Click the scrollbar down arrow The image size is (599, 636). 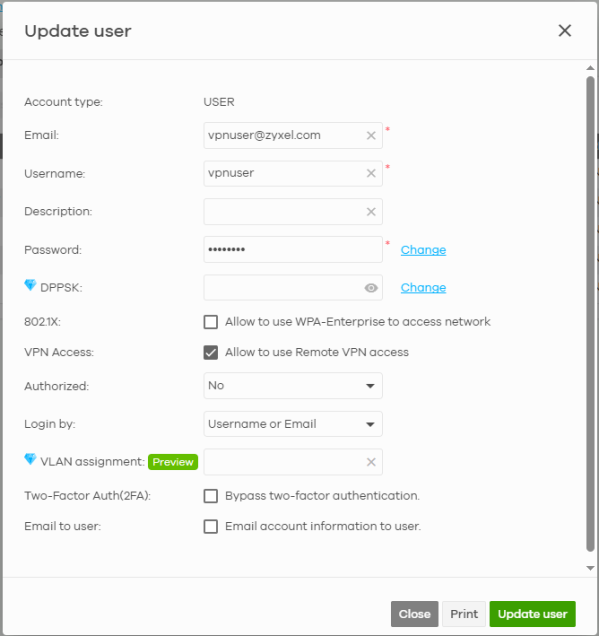(x=590, y=568)
